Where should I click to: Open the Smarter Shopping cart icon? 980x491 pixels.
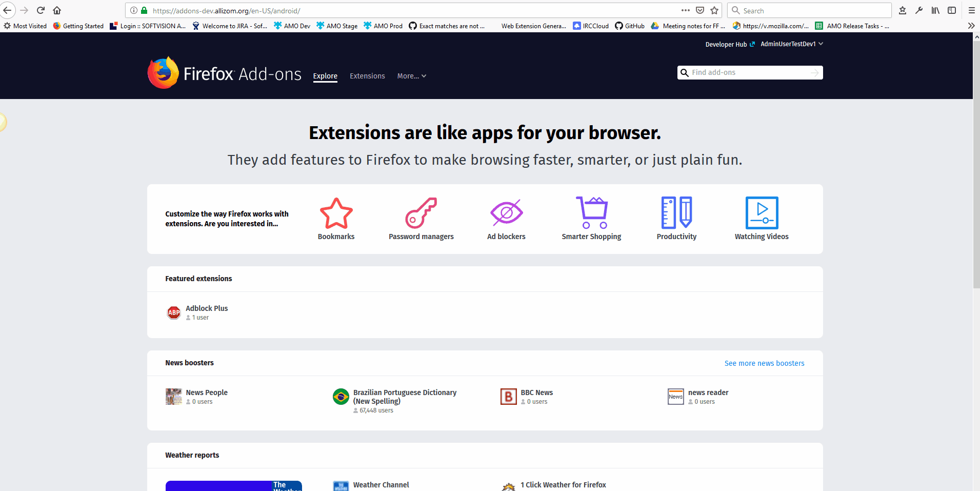click(x=592, y=213)
